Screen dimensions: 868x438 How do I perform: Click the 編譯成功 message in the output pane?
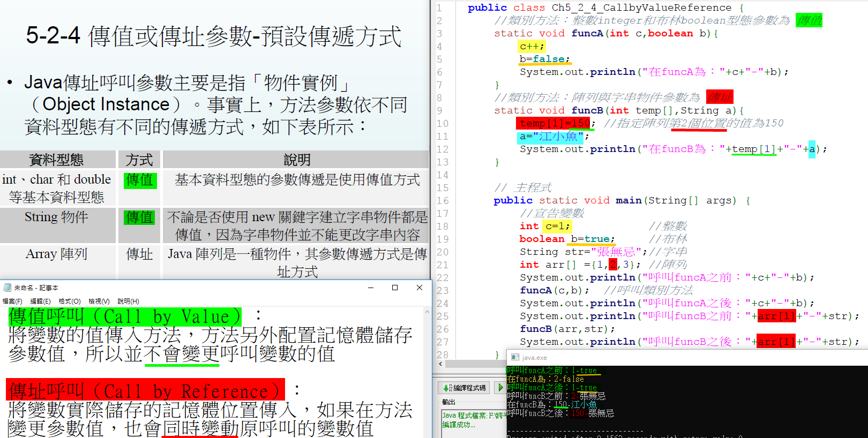459,425
